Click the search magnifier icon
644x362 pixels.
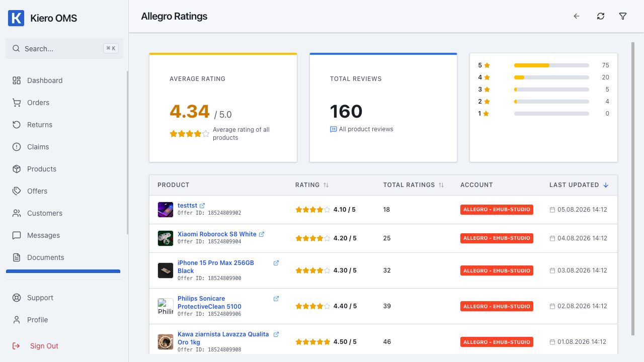point(16,49)
